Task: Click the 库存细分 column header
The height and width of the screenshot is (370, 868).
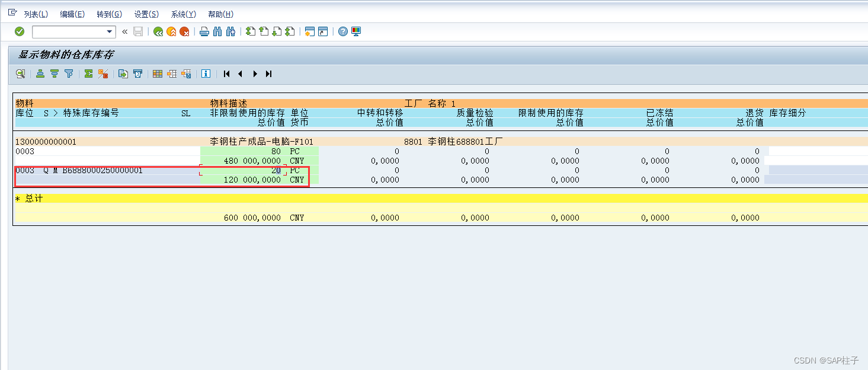Action: pos(788,113)
